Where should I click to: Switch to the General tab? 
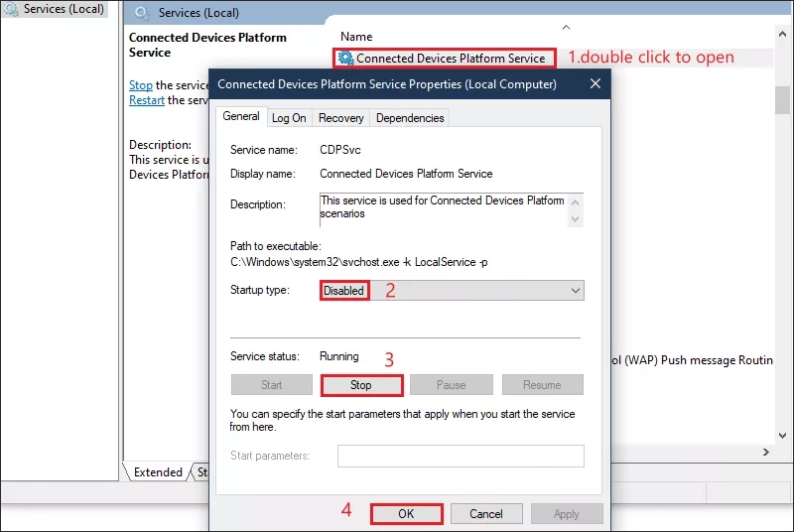(241, 116)
